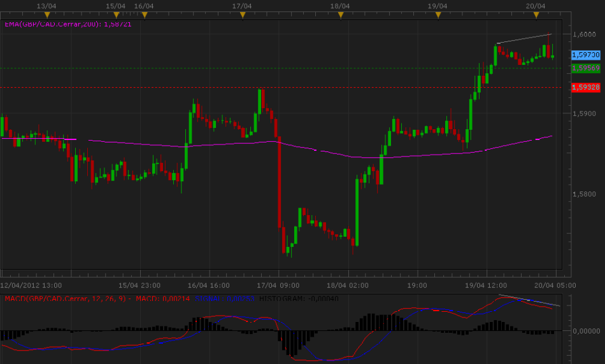Click the MACD(GBP/CAD.Cerrar, 12, 26, 9) label

tap(67, 298)
